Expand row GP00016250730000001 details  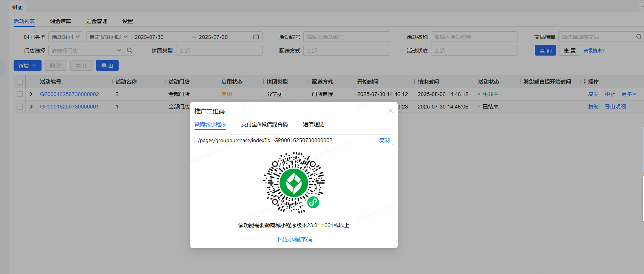pos(31,107)
